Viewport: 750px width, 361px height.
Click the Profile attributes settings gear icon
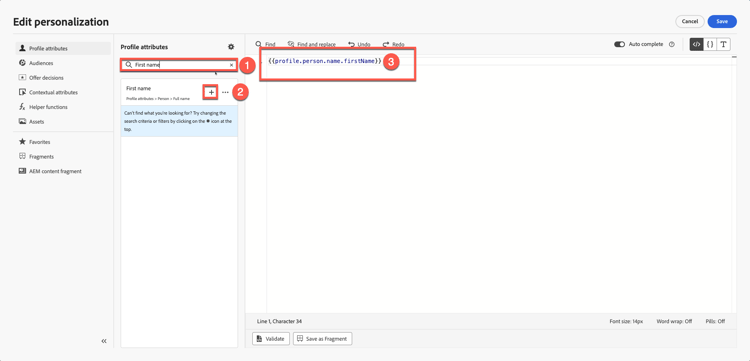[231, 47]
